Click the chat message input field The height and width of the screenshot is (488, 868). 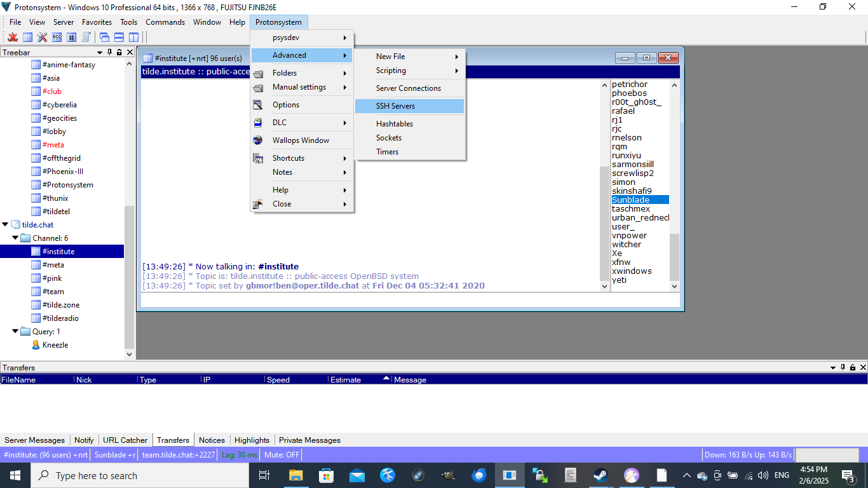click(x=410, y=300)
